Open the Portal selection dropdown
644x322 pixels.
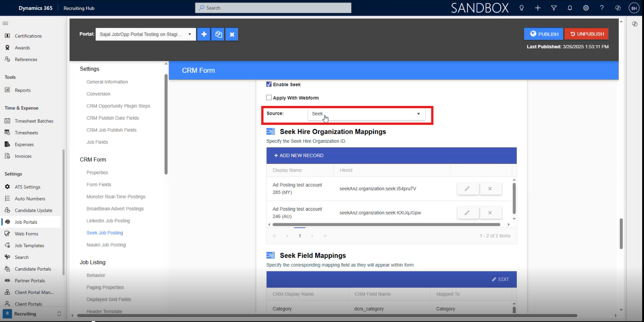[145, 34]
